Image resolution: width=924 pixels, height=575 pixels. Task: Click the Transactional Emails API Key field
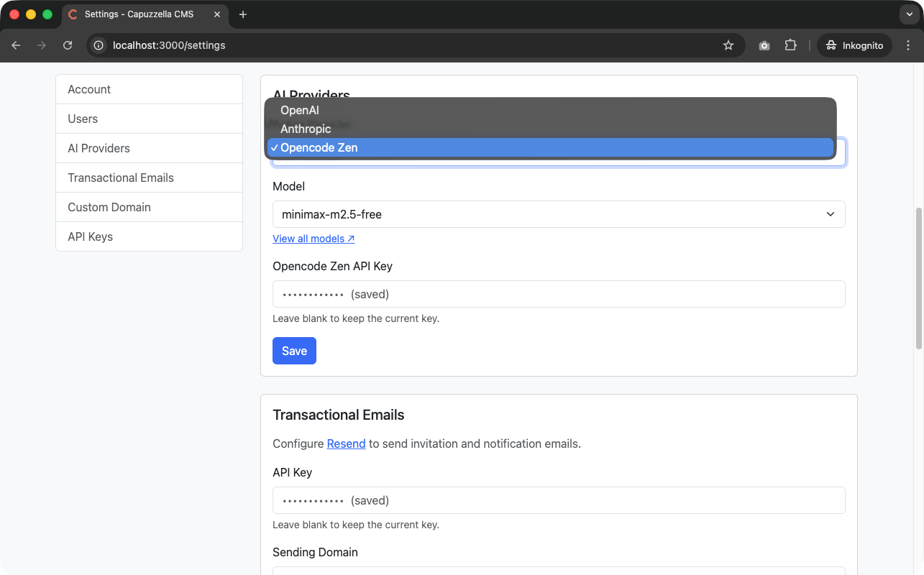point(559,500)
